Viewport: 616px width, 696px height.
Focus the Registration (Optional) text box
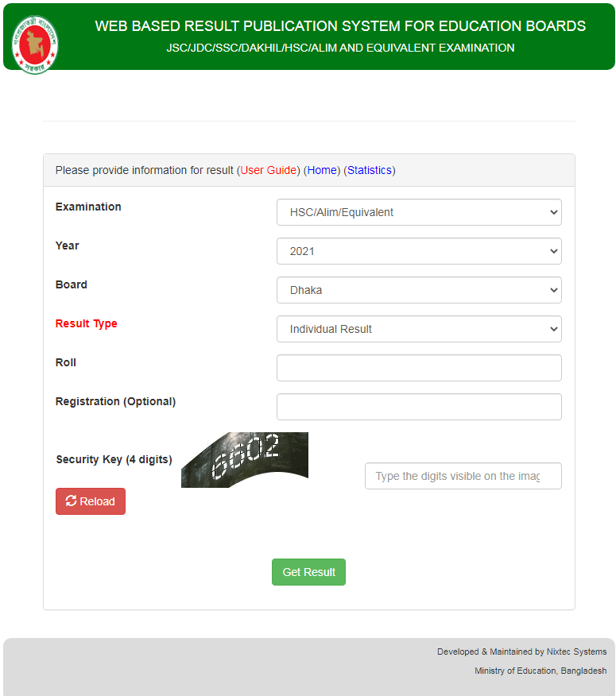pos(419,407)
